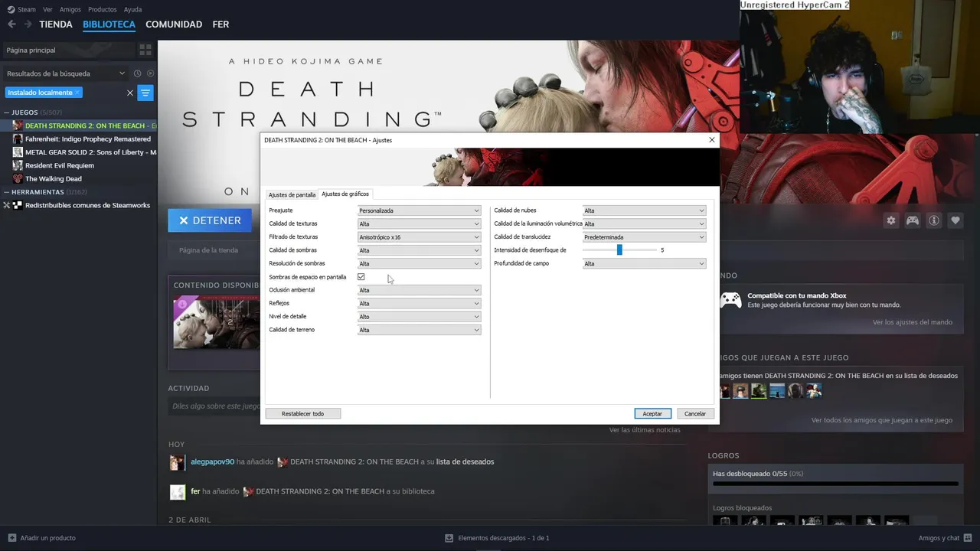Image resolution: width=980 pixels, height=551 pixels.
Task: Click the downloads icon in the bottom bar
Action: tap(449, 538)
